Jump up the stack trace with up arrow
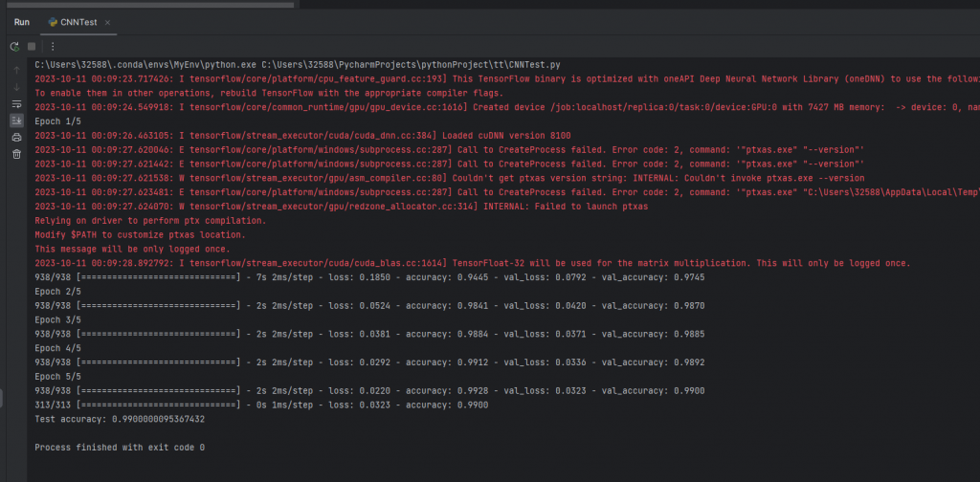The image size is (980, 482). (17, 70)
